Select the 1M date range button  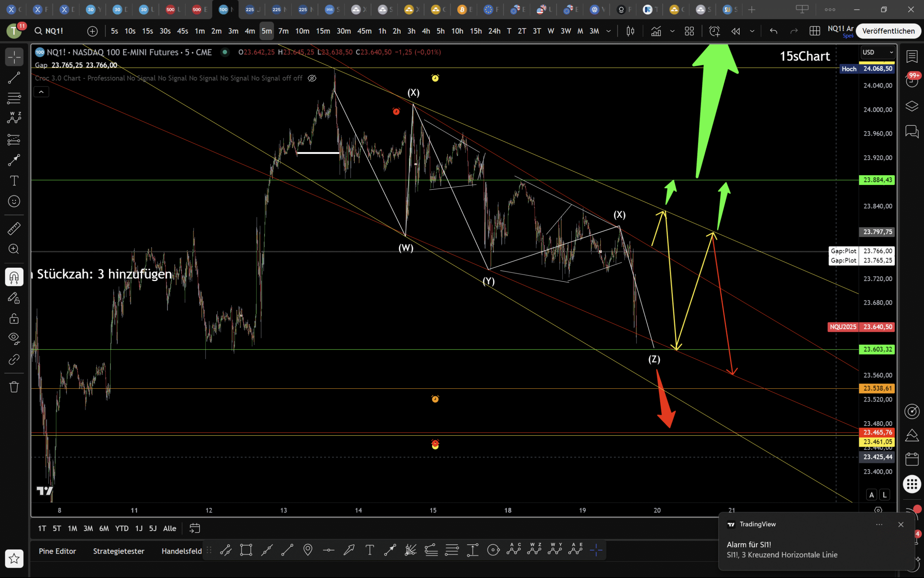point(72,528)
